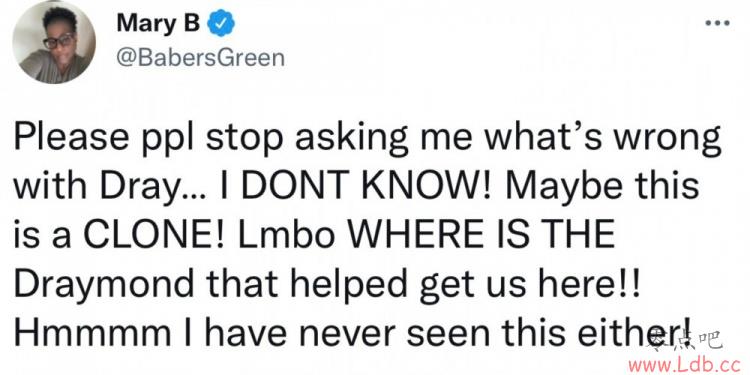Click the phrase WHERE IS THE
This screenshot has height=375, width=750.
[476, 237]
